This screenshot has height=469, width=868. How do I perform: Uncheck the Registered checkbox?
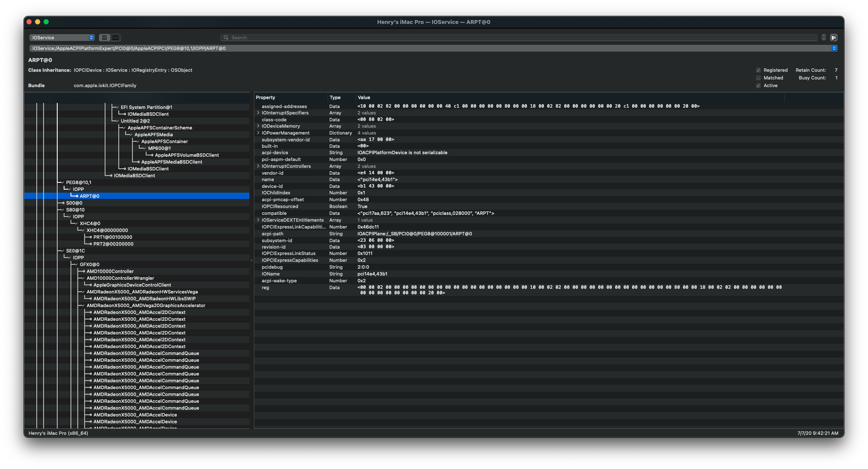(x=758, y=70)
